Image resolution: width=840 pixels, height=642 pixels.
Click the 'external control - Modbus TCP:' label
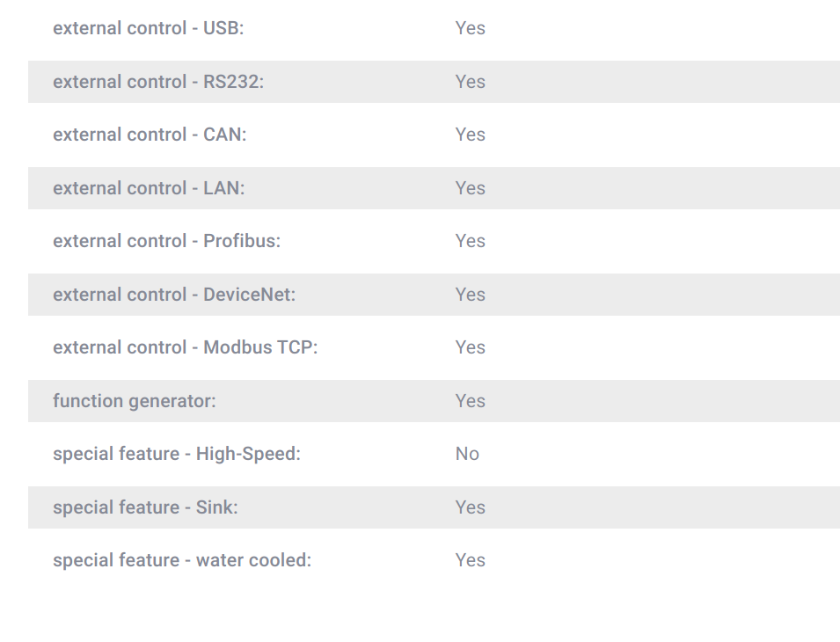[x=186, y=347]
